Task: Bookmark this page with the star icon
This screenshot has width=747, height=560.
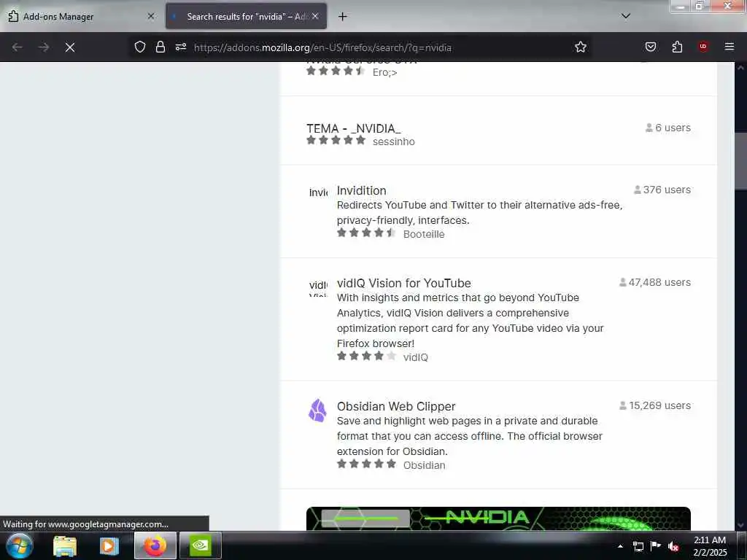Action: click(x=580, y=47)
